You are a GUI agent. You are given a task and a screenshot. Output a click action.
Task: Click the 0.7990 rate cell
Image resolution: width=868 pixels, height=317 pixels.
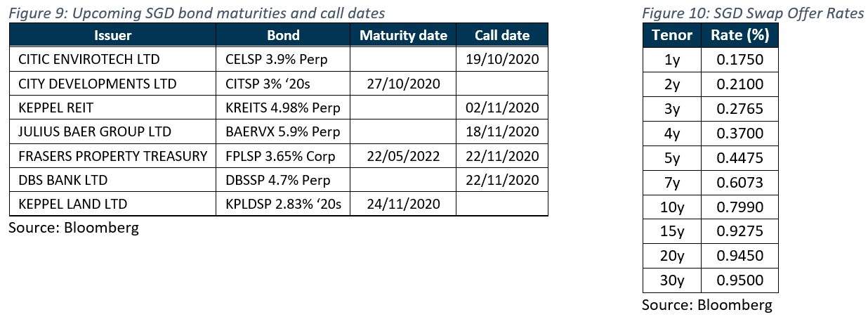[x=739, y=207]
